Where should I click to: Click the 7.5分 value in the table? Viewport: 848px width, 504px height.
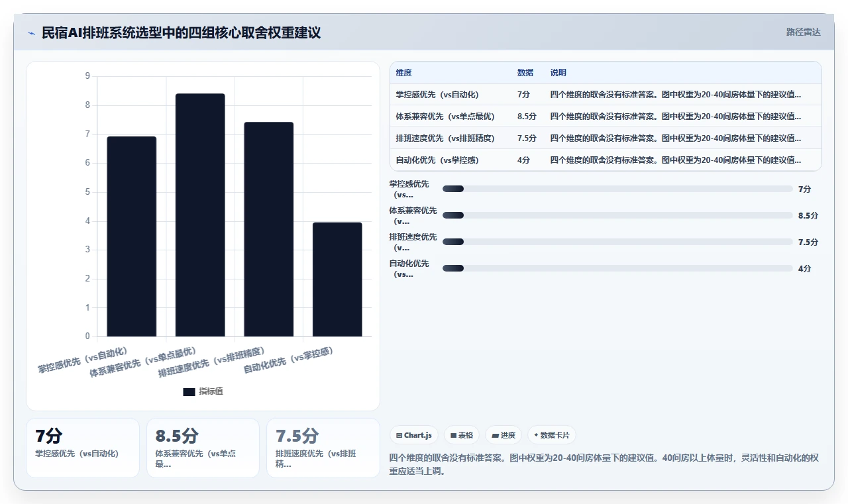[527, 138]
